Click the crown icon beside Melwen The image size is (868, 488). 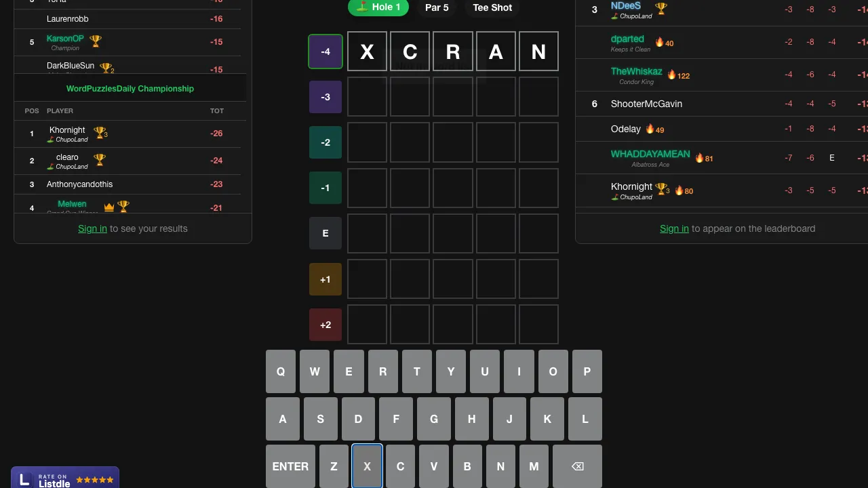pos(109,207)
